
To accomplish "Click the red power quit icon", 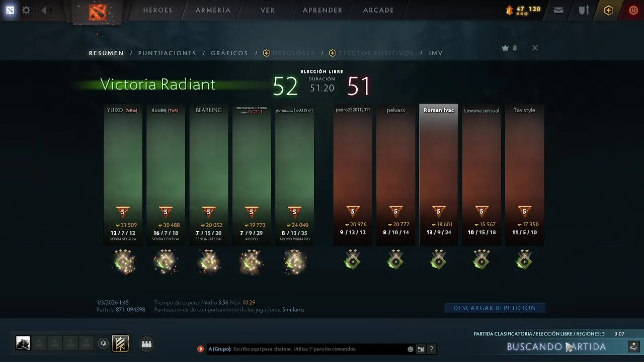I will click(x=633, y=10).
